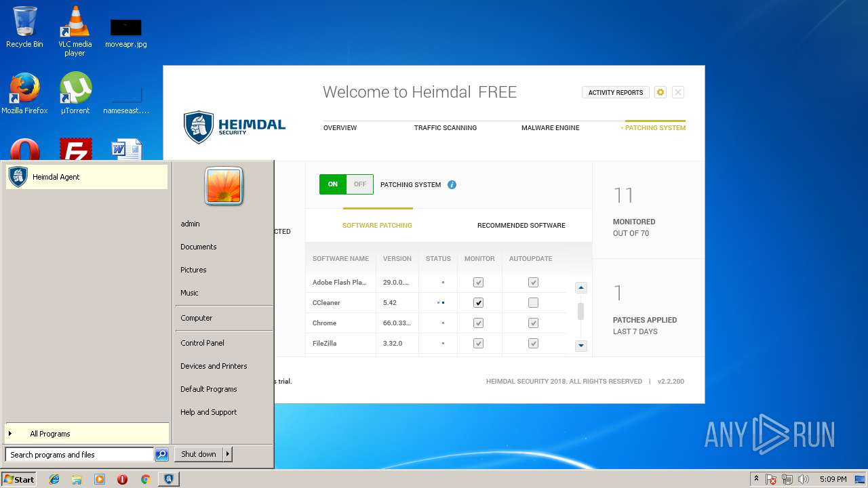Open network icon in system tray

tap(787, 479)
